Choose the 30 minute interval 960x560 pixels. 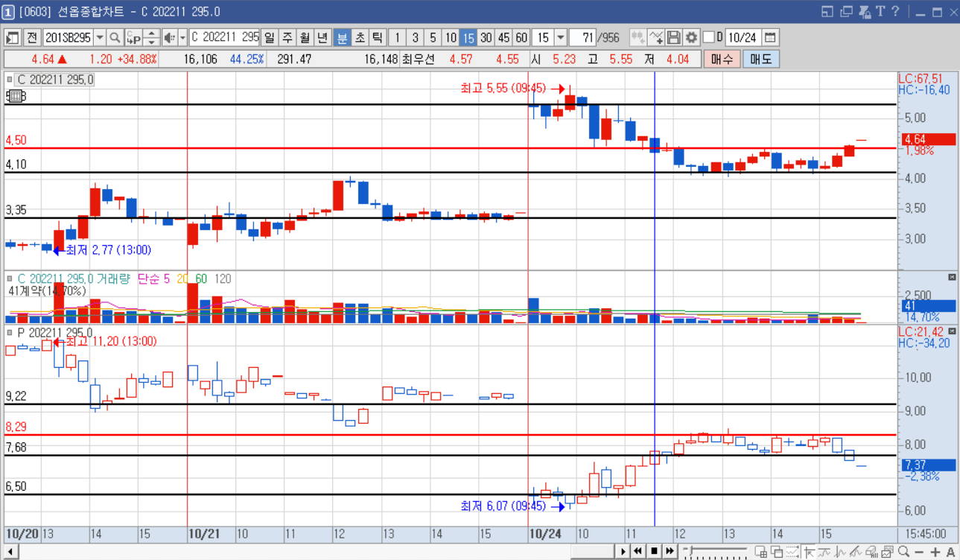click(x=486, y=37)
